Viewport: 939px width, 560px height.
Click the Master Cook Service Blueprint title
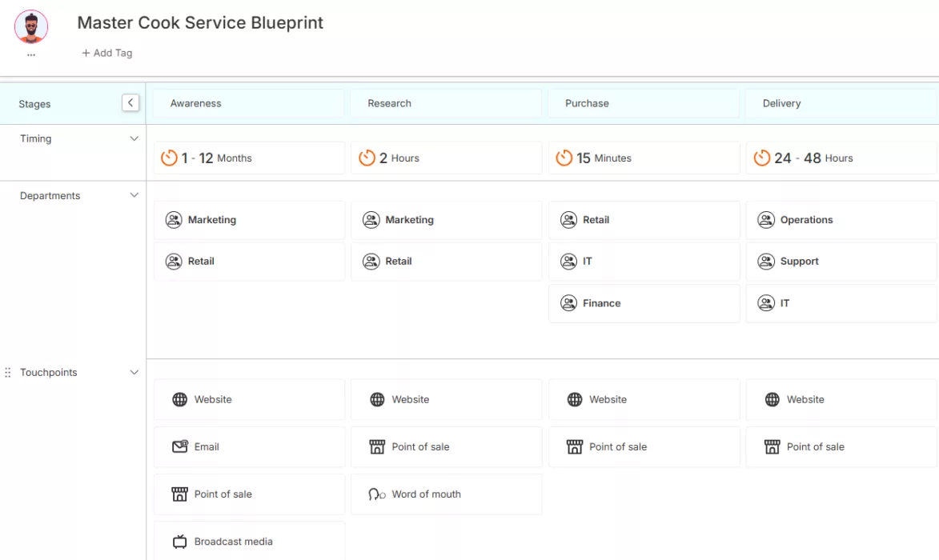(199, 22)
